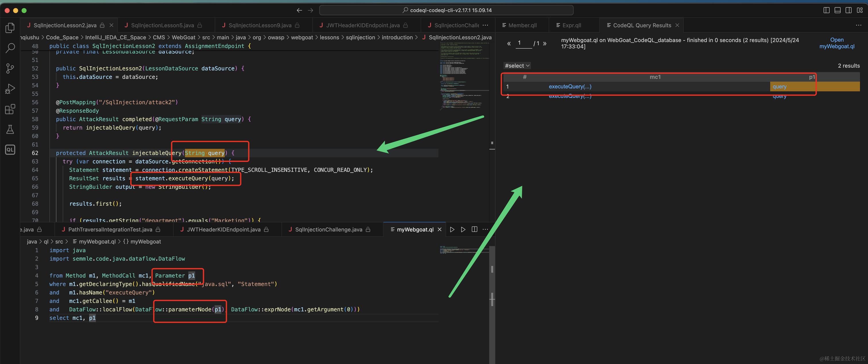Switch to SqlInjectionLesson5.java tab

pyautogui.click(x=162, y=25)
